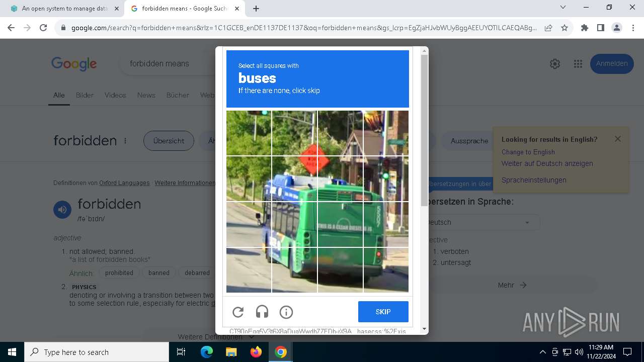Launch Firefox from taskbar
644x362 pixels.
pyautogui.click(x=256, y=352)
